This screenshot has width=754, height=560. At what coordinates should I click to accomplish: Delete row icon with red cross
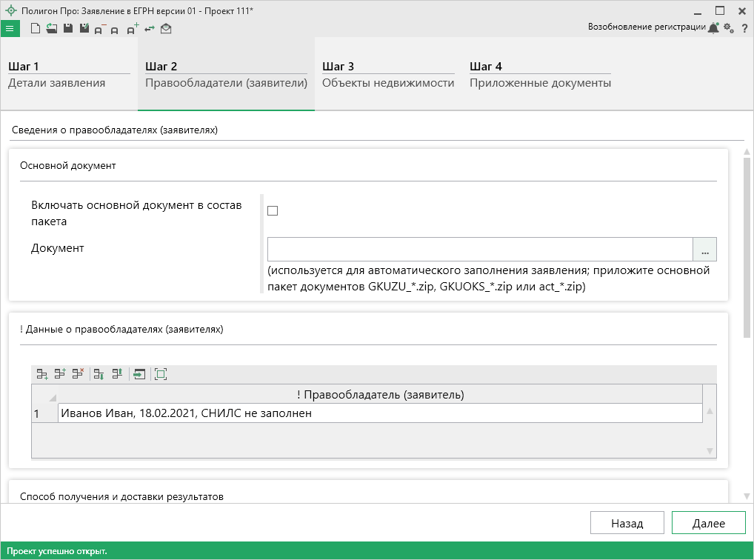[x=78, y=374]
